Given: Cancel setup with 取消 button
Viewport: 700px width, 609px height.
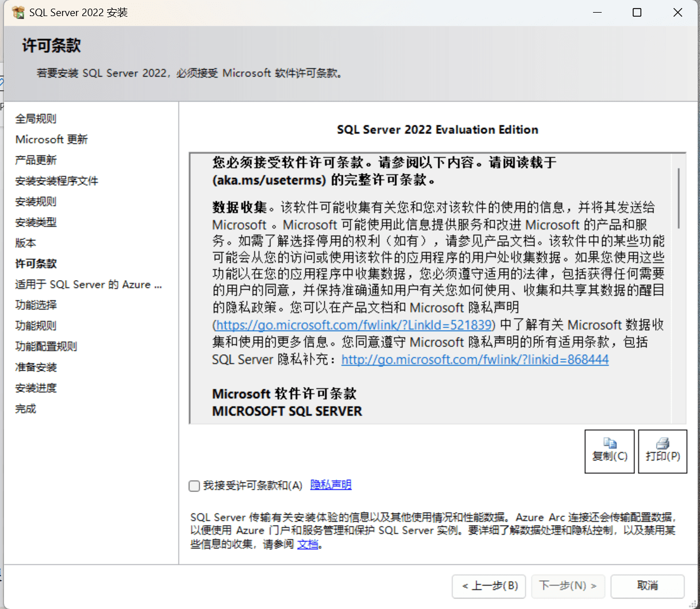Looking at the screenshot, I should pos(648,586).
